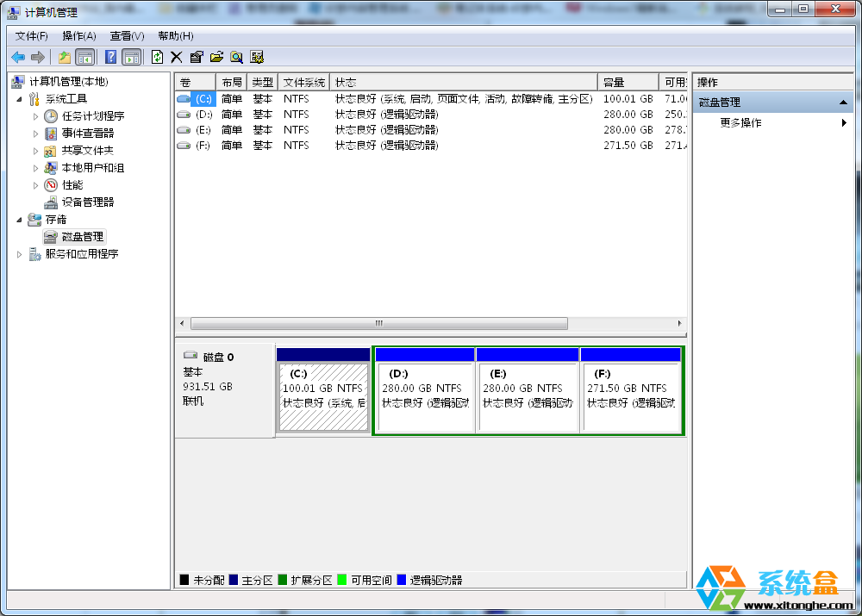Click the black X delete toolbar icon
The image size is (862, 616).
177,57
